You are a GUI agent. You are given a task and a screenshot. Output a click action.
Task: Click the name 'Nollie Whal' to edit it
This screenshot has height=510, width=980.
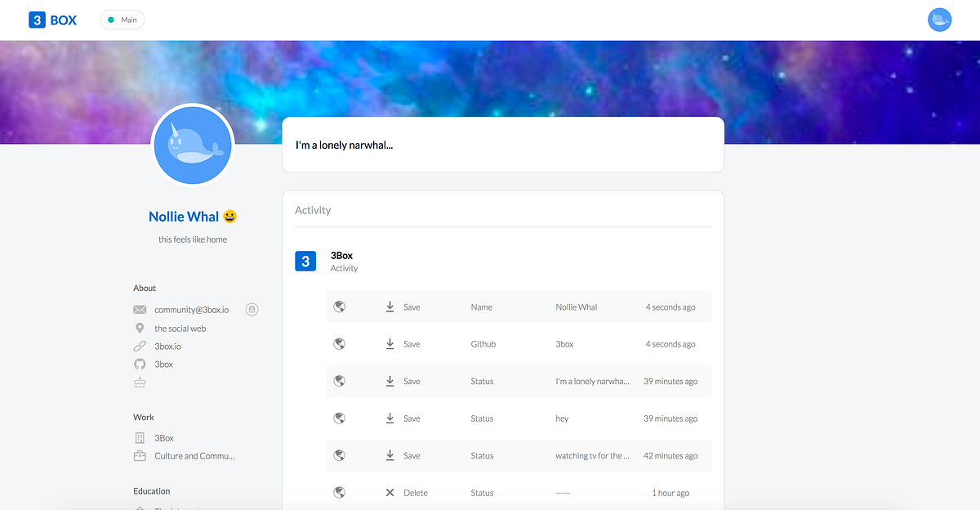point(184,216)
